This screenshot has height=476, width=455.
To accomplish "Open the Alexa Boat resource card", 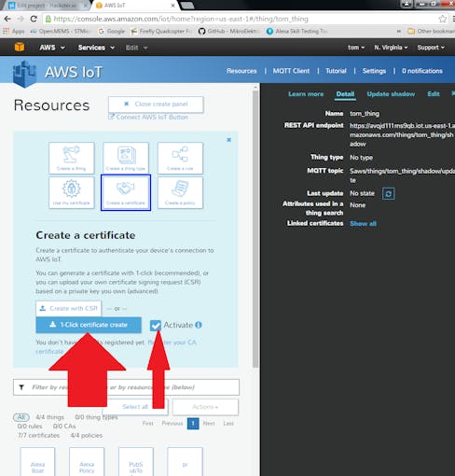I will pos(37,462).
